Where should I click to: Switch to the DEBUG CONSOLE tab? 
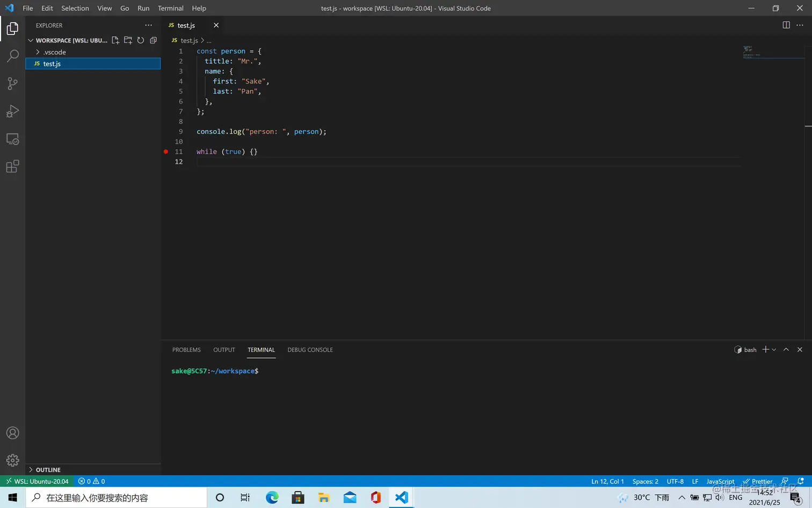310,349
